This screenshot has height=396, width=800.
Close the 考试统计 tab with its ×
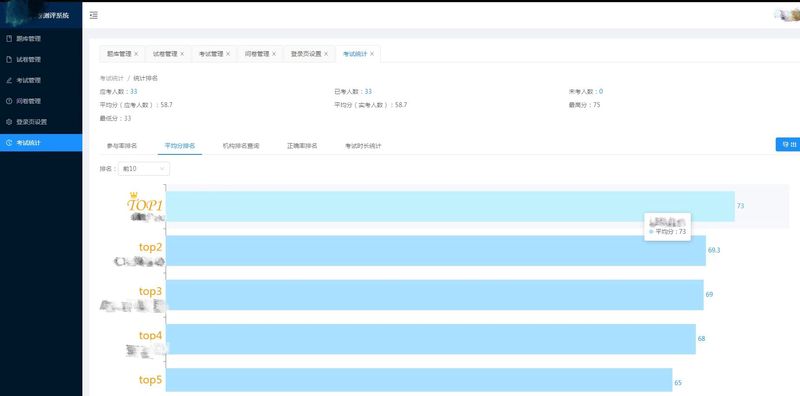[x=372, y=54]
